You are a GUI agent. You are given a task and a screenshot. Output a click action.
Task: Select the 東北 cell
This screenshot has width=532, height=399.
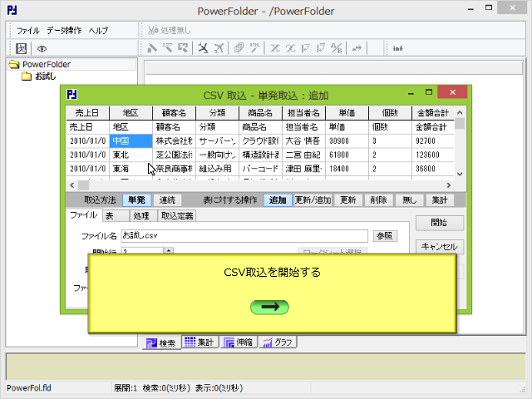(131, 155)
